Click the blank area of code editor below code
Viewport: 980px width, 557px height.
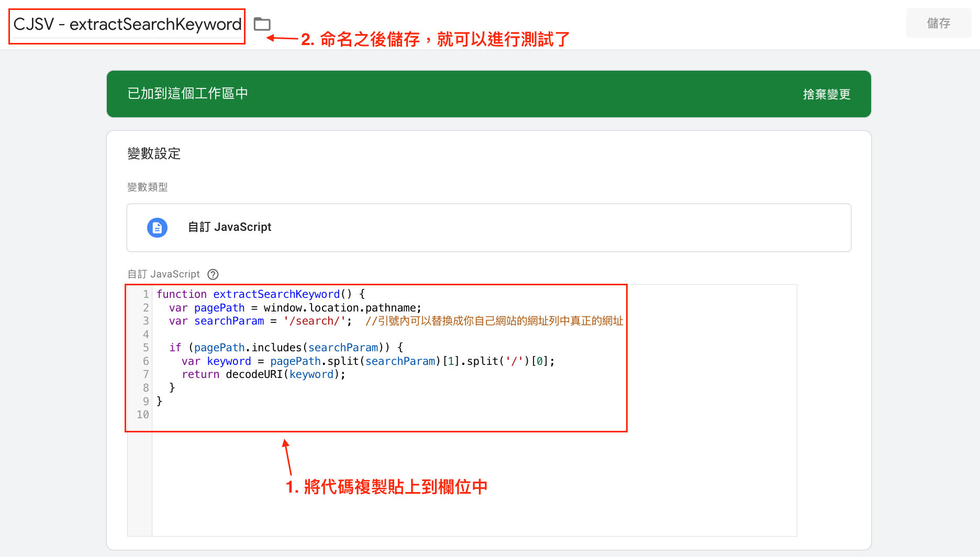click(474, 482)
